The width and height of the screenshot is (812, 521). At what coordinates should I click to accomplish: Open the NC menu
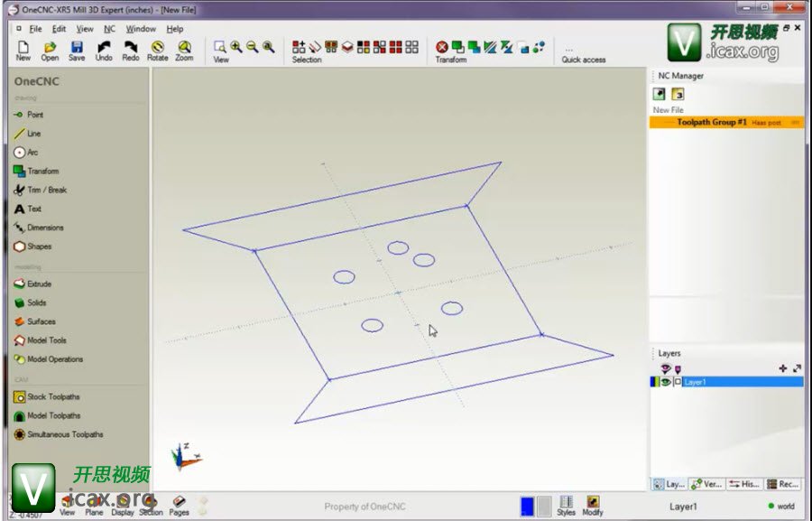109,29
